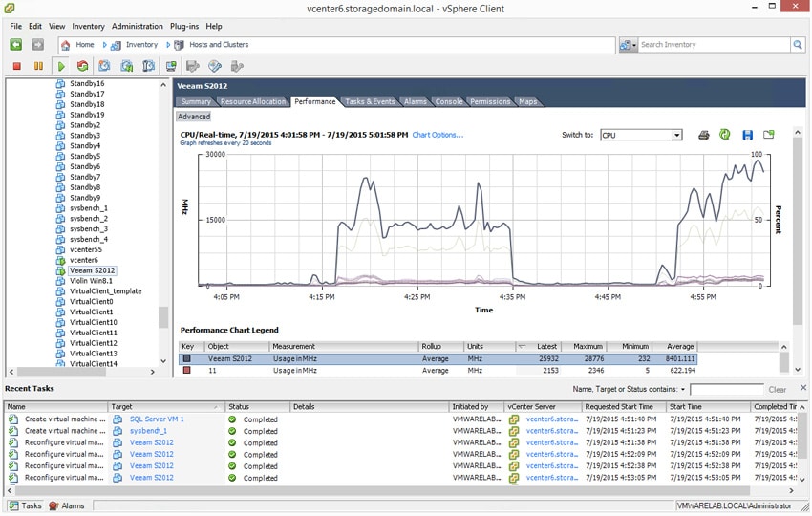Open the Alarms status bar panel
The width and height of the screenshot is (812, 516).
67,505
